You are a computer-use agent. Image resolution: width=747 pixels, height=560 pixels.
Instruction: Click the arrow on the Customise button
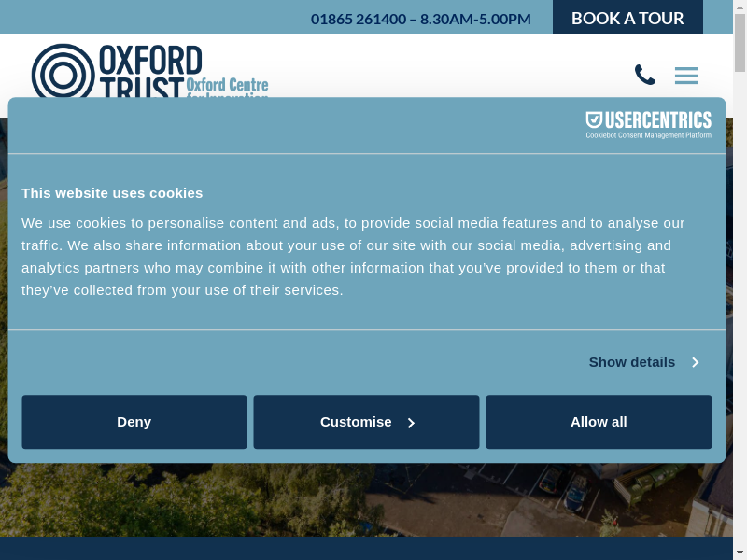coord(411,423)
